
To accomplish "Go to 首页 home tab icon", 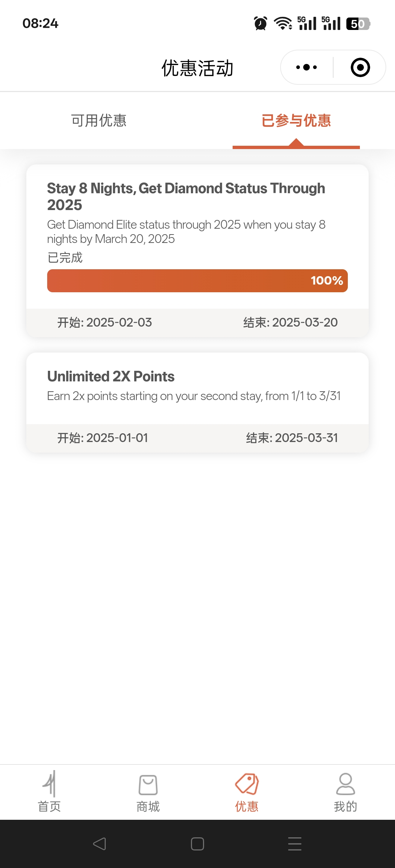I will point(49,784).
